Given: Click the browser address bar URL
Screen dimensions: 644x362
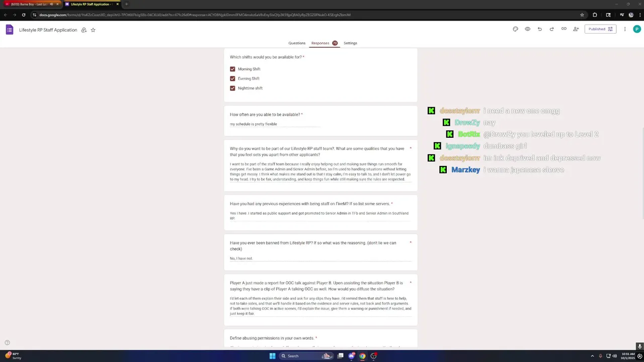Looking at the screenshot, I should tap(195, 15).
